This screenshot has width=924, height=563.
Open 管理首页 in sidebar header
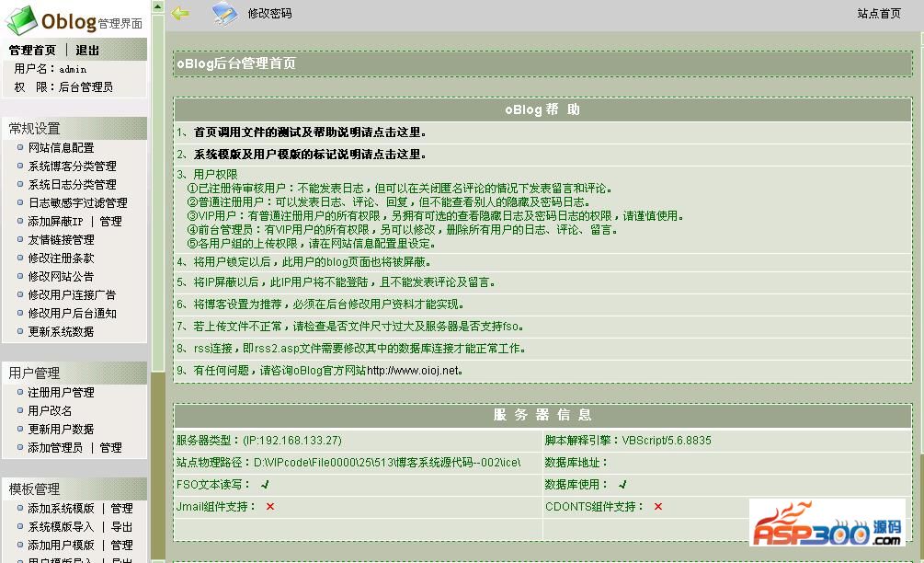click(x=32, y=50)
